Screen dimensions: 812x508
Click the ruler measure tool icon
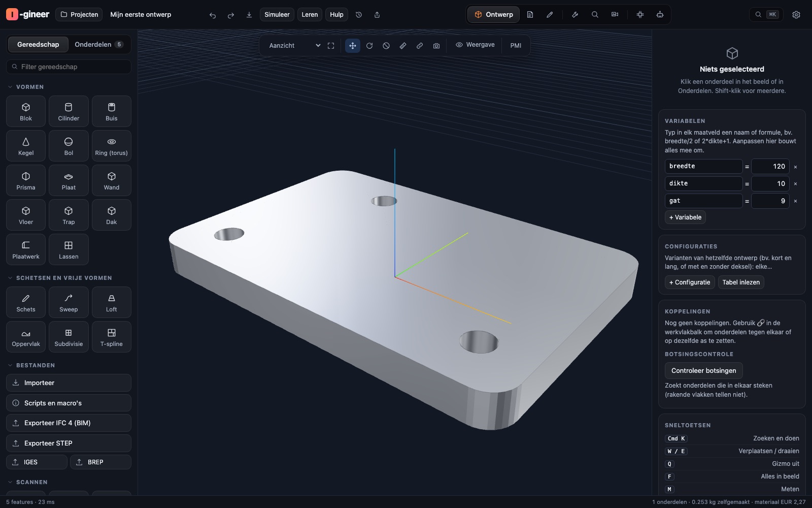(403, 45)
